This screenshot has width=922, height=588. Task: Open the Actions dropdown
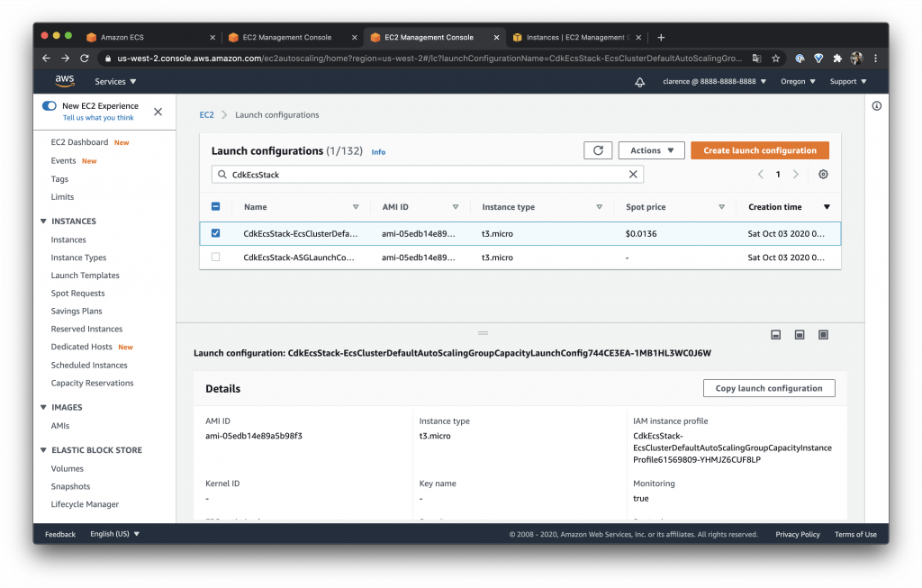click(x=652, y=150)
